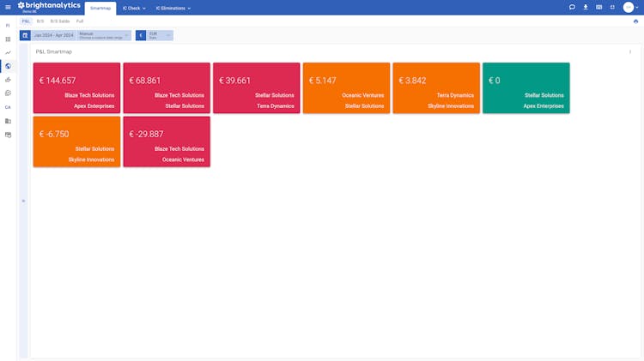Select the € 144.657 Blaze Tech tile

(x=76, y=87)
